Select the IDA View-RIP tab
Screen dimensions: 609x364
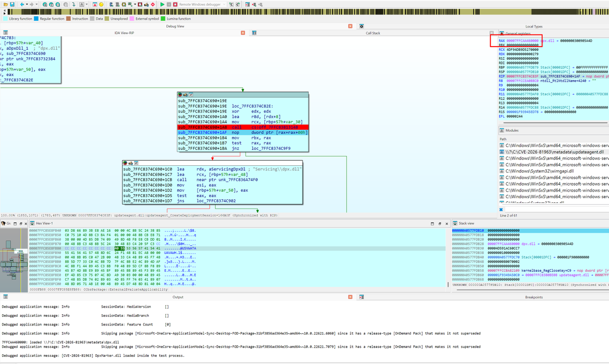[124, 33]
